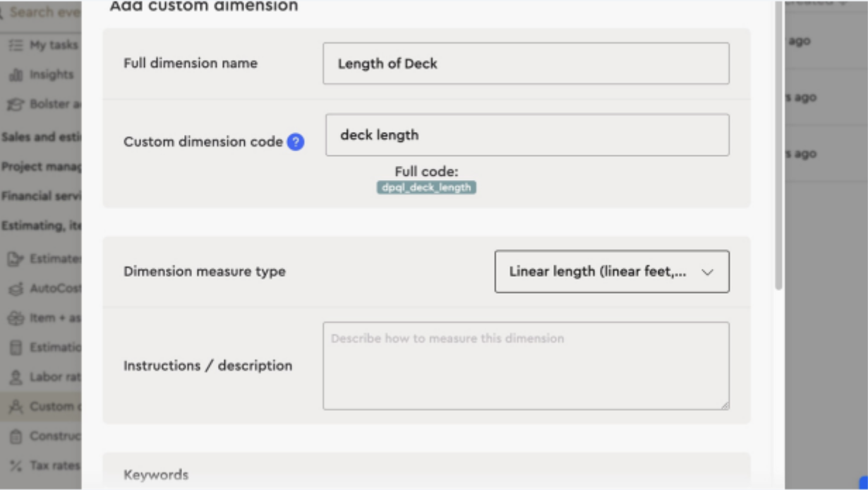Click the Full dimension name input field
The height and width of the screenshot is (490, 868).
click(526, 64)
